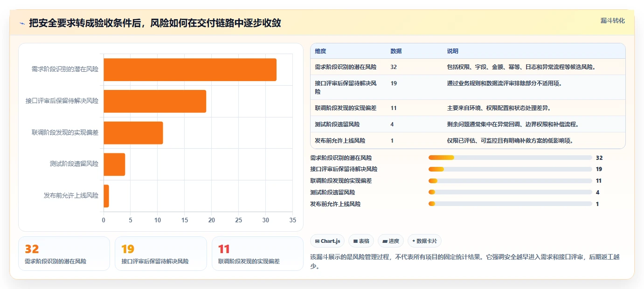Click progress bar for 发布前允许上线风险

point(510,204)
